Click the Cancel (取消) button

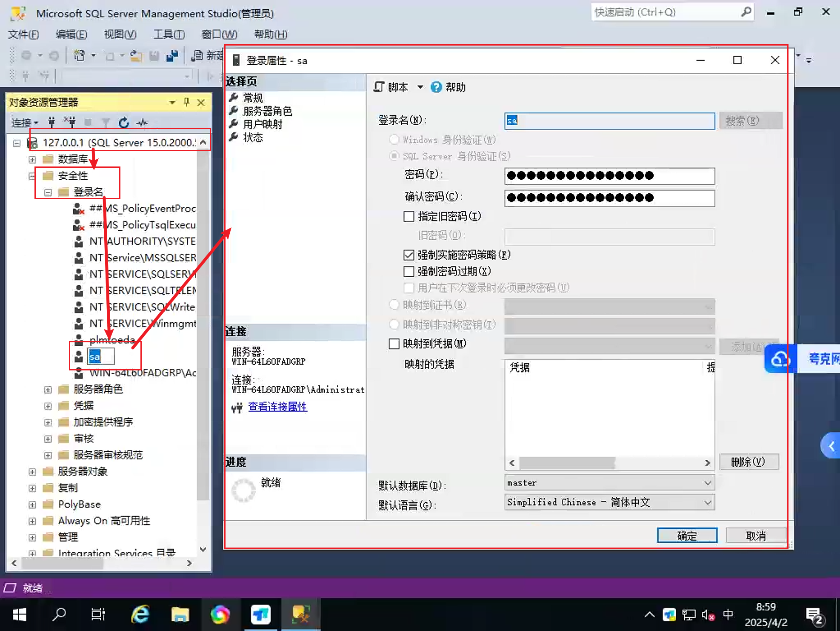(x=756, y=536)
